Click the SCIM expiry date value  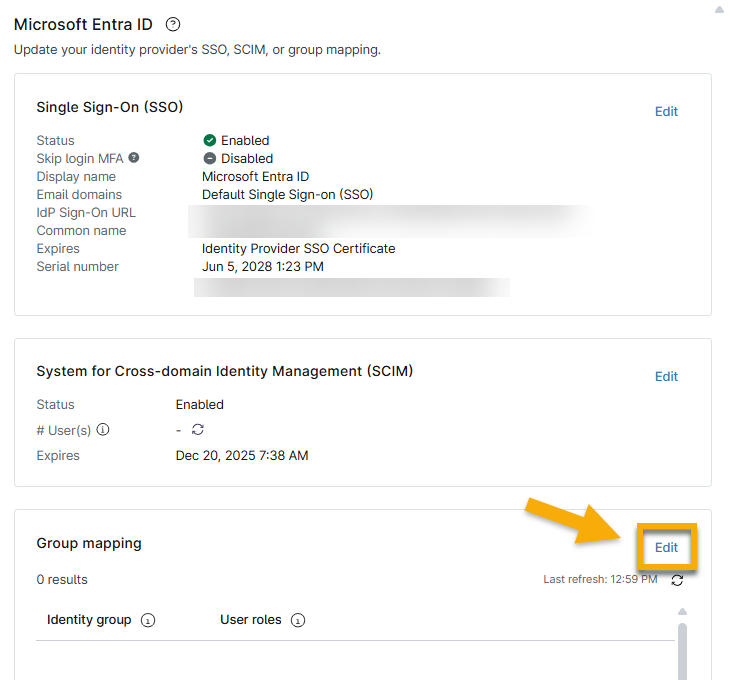pos(242,456)
